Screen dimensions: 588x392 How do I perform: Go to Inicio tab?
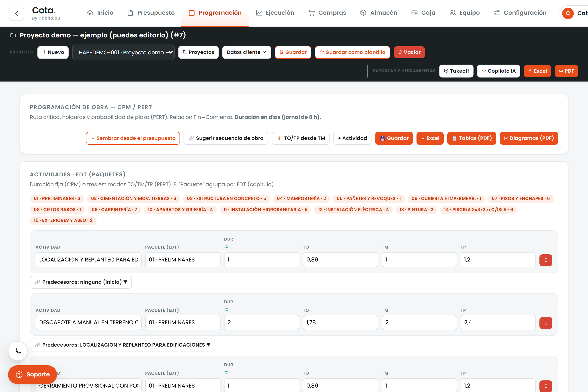coord(100,13)
